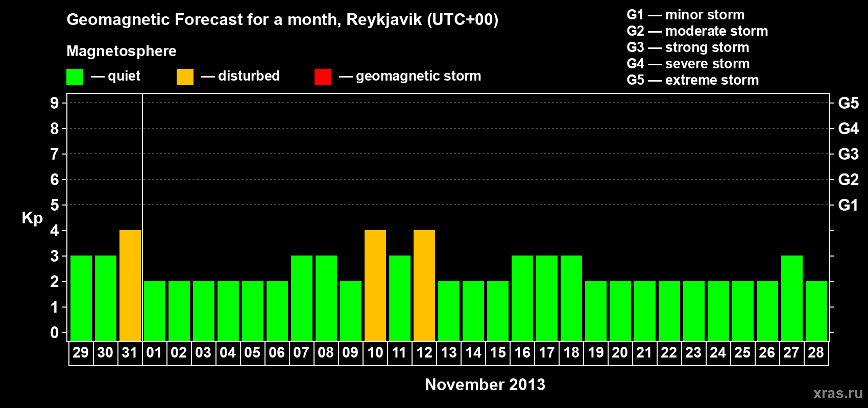The image size is (868, 408).
Task: Click the G5 label on the right axis
Action: click(x=848, y=103)
